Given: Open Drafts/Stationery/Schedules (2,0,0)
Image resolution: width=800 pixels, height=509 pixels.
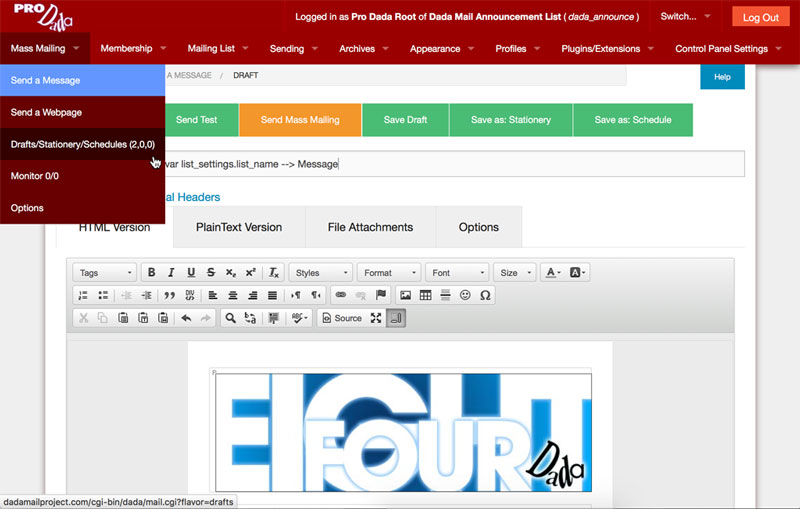Looking at the screenshot, I should coord(83,144).
